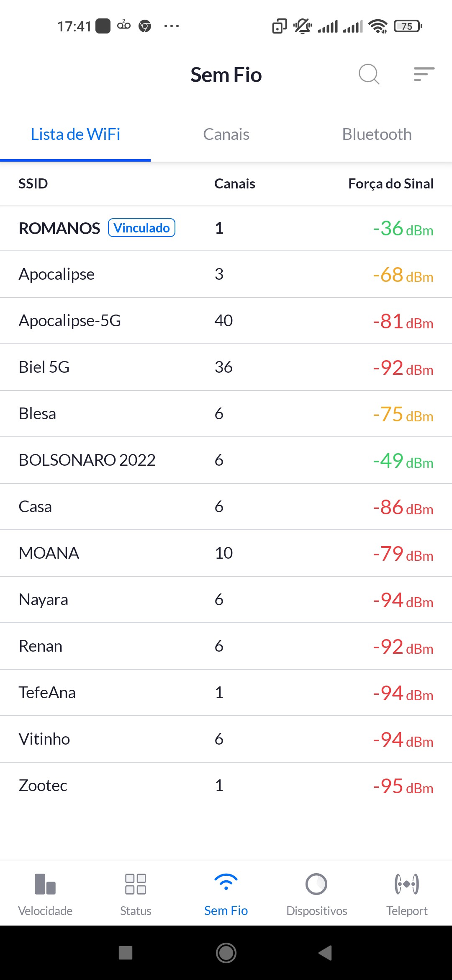Viewport: 452px width, 980px height.
Task: Open the Dispositivos circle icon
Action: point(316,884)
